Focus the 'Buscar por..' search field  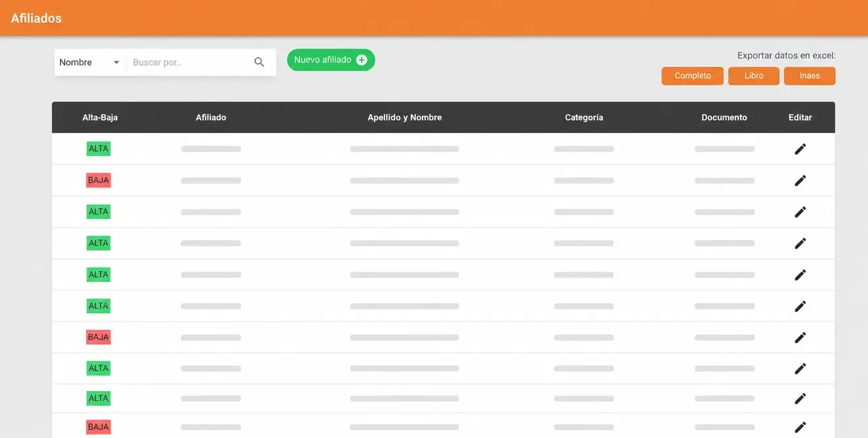(x=189, y=62)
